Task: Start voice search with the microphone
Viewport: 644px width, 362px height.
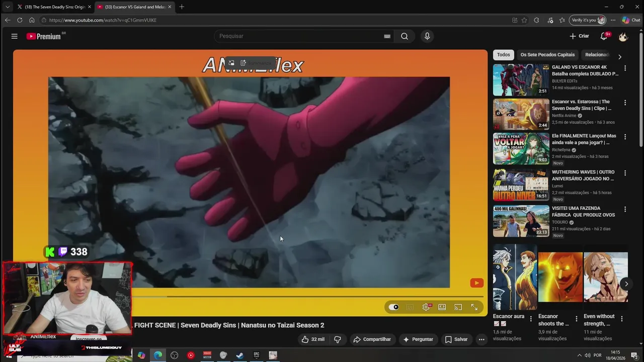Action: 427,36
